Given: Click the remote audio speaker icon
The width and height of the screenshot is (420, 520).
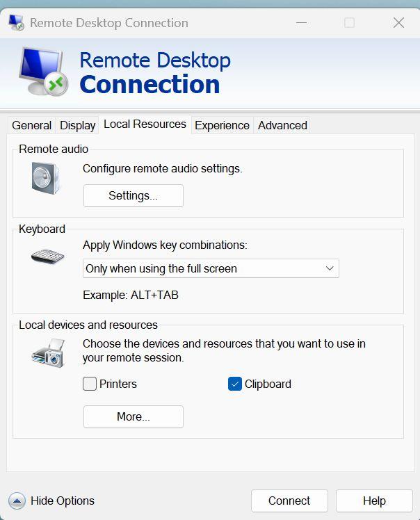Looking at the screenshot, I should tap(46, 178).
